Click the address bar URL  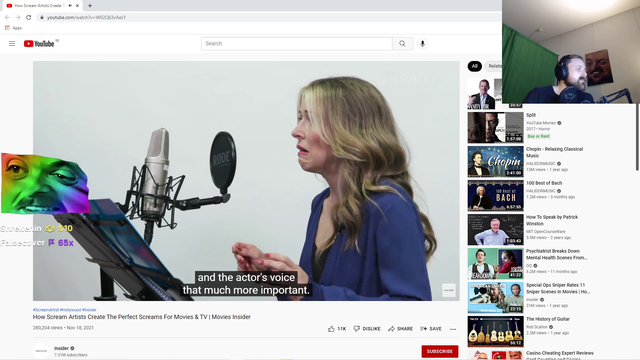click(x=86, y=18)
